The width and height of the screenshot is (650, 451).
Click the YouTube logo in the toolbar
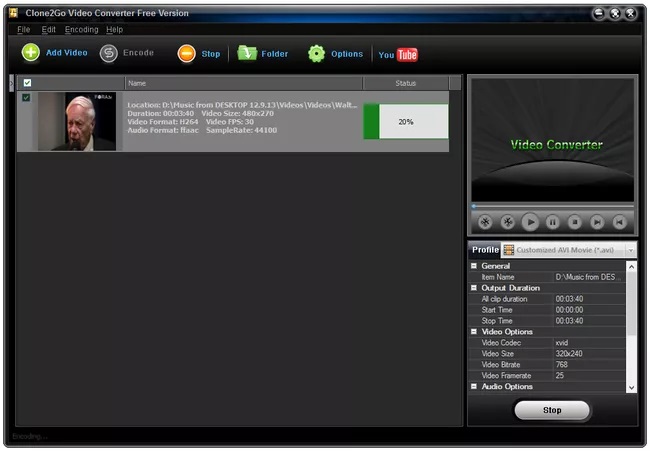pyautogui.click(x=398, y=55)
